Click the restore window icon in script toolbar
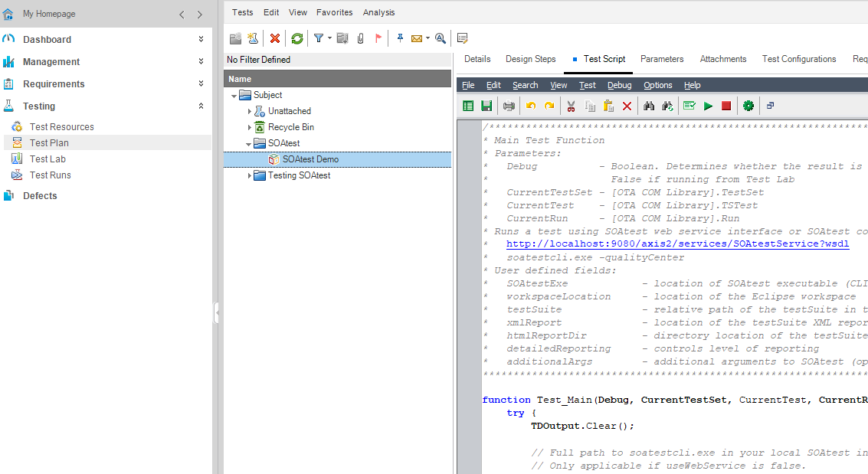 770,106
